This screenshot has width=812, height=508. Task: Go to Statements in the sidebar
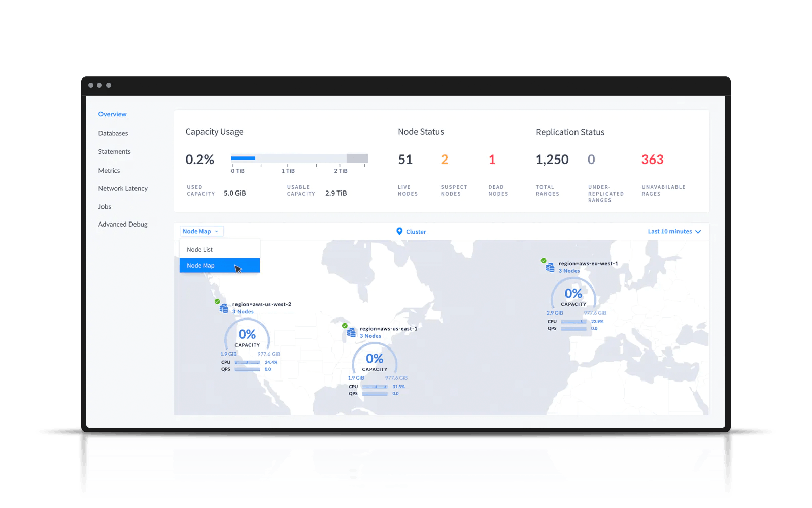tap(114, 152)
